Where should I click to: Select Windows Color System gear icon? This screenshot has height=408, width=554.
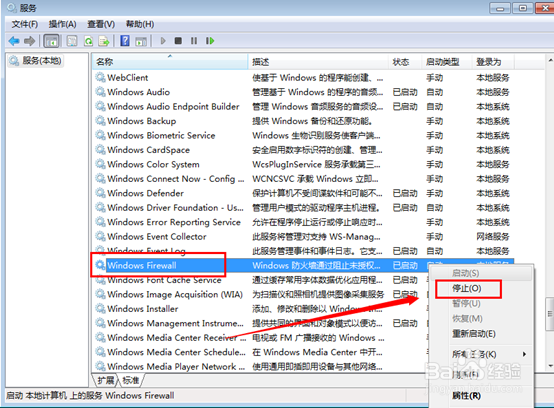(100, 164)
